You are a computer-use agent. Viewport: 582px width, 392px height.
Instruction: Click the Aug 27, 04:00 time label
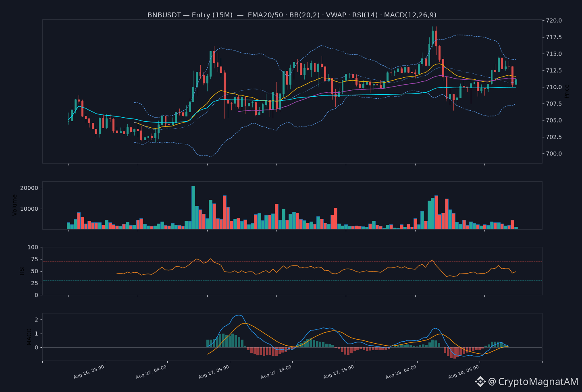[x=151, y=372]
